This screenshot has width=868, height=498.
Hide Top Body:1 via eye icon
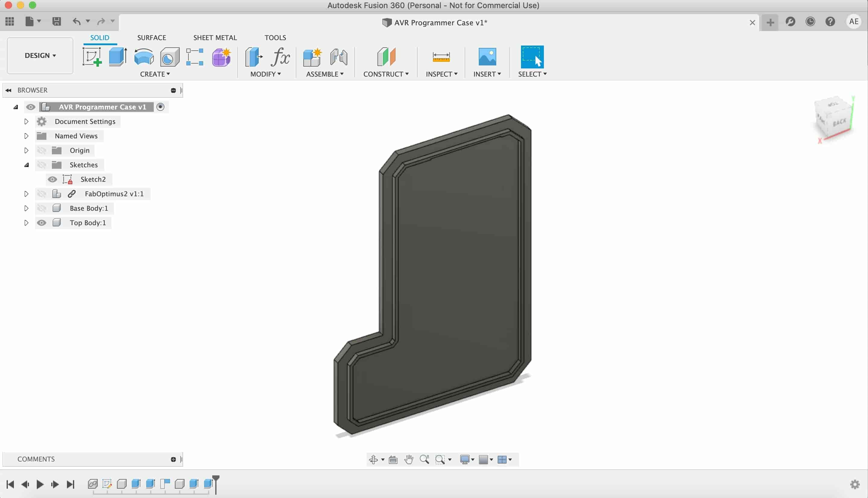tap(42, 223)
